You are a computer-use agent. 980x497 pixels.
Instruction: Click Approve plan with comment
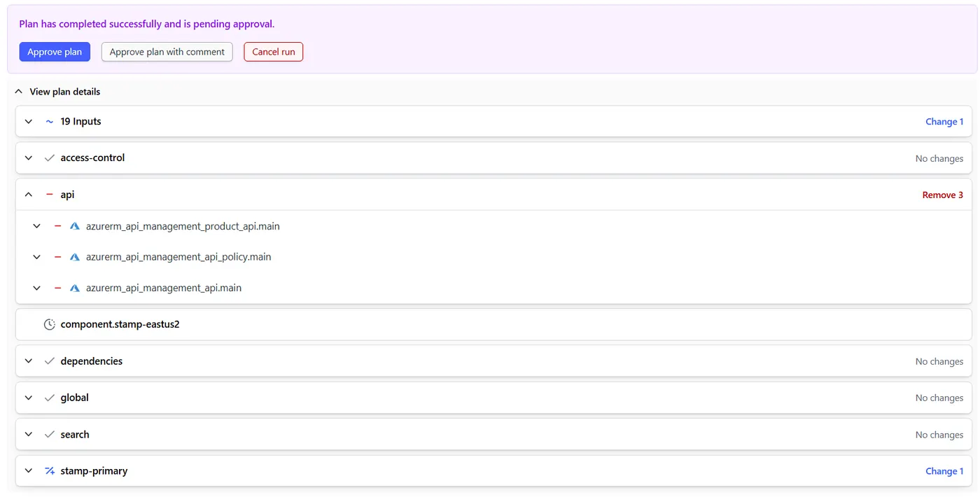[167, 52]
